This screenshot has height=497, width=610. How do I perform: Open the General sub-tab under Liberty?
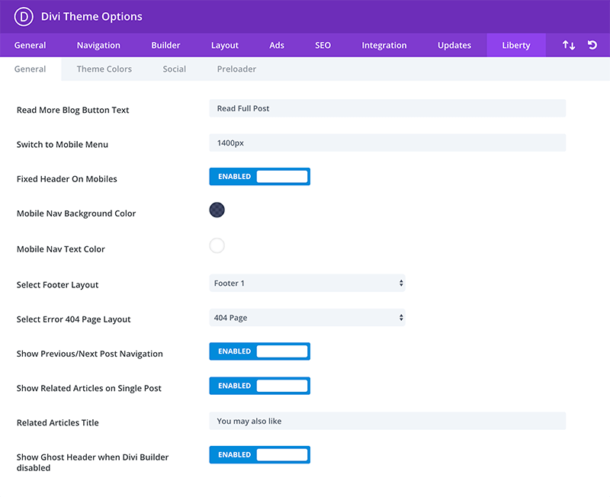point(30,69)
